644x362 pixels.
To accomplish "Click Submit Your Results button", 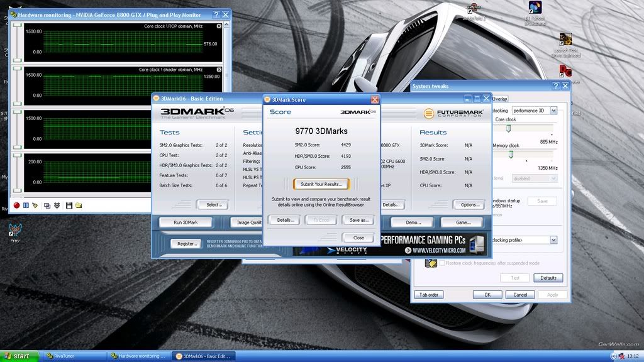I will pos(321,184).
